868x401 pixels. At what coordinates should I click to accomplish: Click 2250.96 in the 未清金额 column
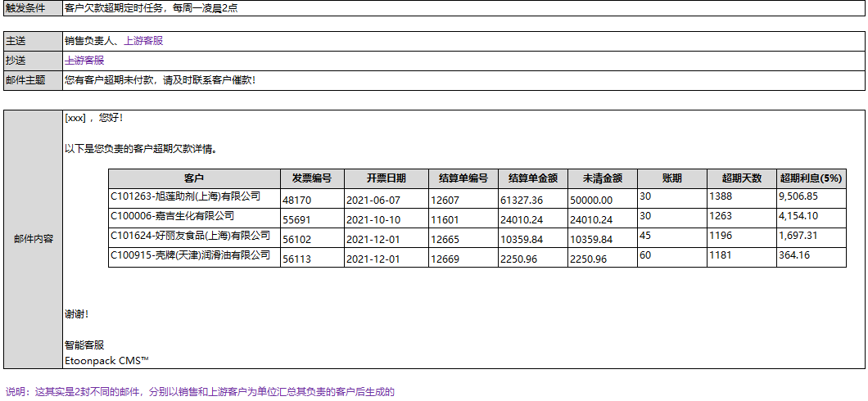click(589, 259)
